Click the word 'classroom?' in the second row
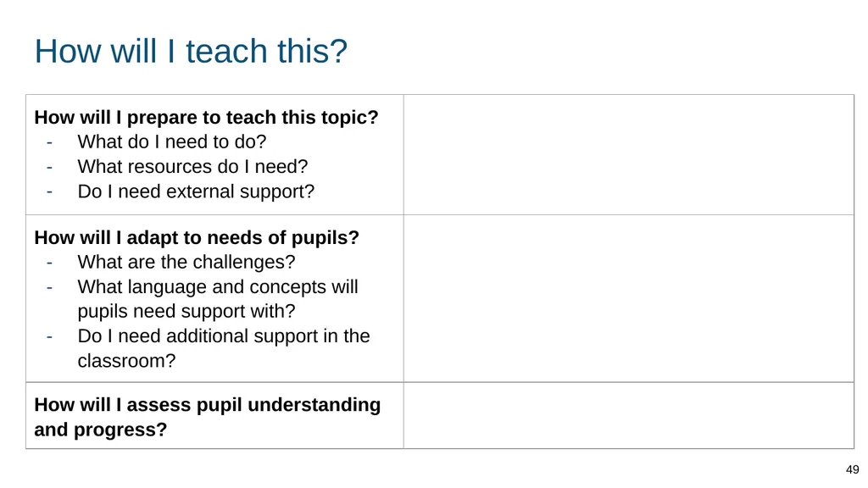Viewport: 868px width, 488px height. pos(126,361)
